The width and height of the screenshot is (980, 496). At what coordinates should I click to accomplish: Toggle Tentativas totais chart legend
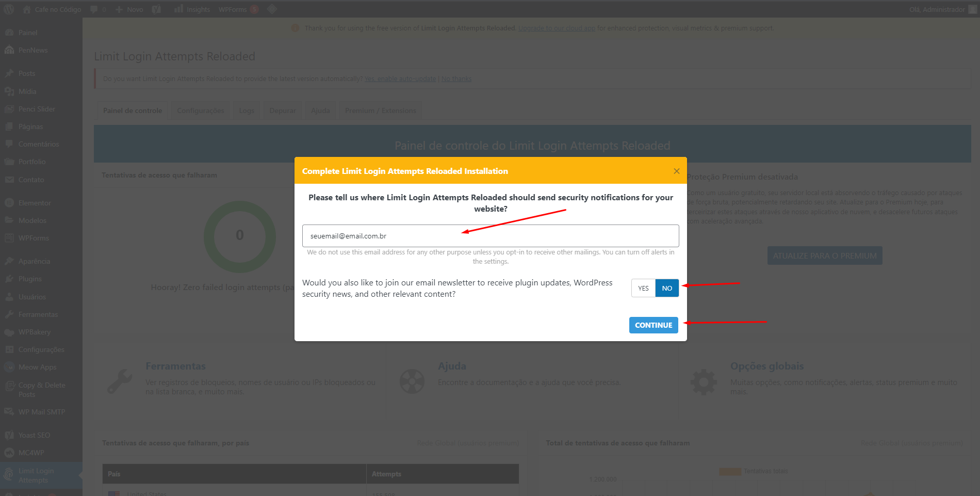tap(754, 471)
